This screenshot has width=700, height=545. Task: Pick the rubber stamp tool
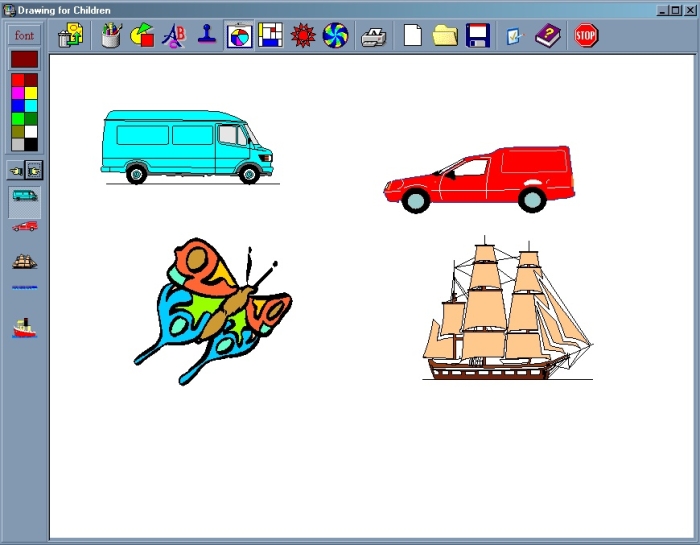(206, 37)
